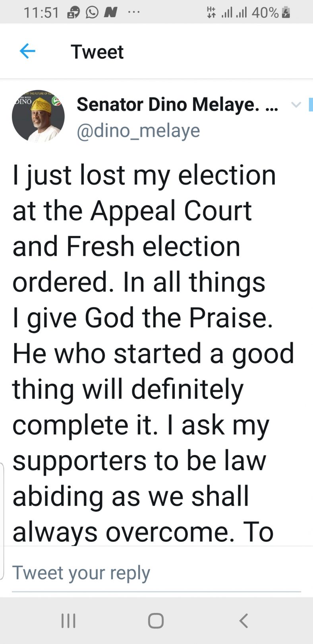Tap the battery 40% indicator
Viewport: 313px width, 644px height.
[271, 13]
